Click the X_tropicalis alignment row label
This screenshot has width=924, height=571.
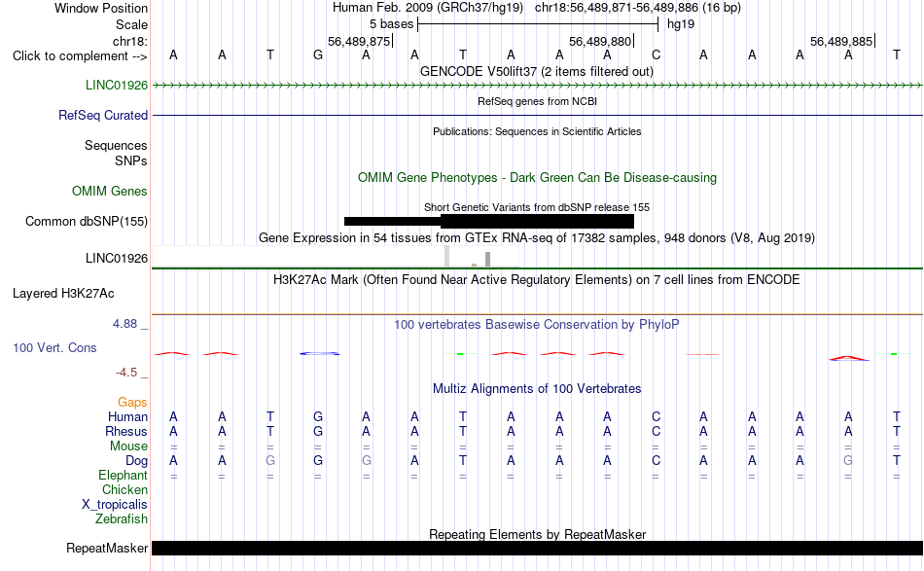tap(115, 505)
